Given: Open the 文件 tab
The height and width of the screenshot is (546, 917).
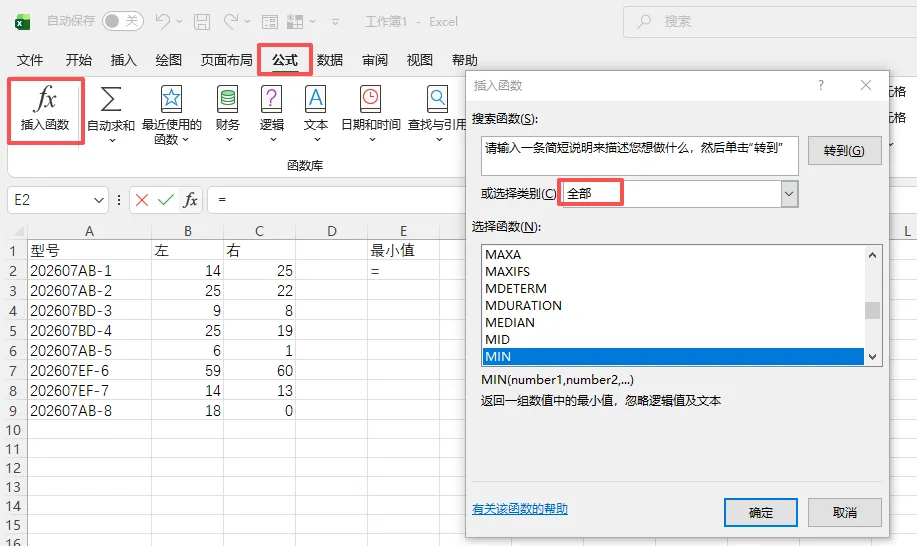Looking at the screenshot, I should pyautogui.click(x=29, y=60).
